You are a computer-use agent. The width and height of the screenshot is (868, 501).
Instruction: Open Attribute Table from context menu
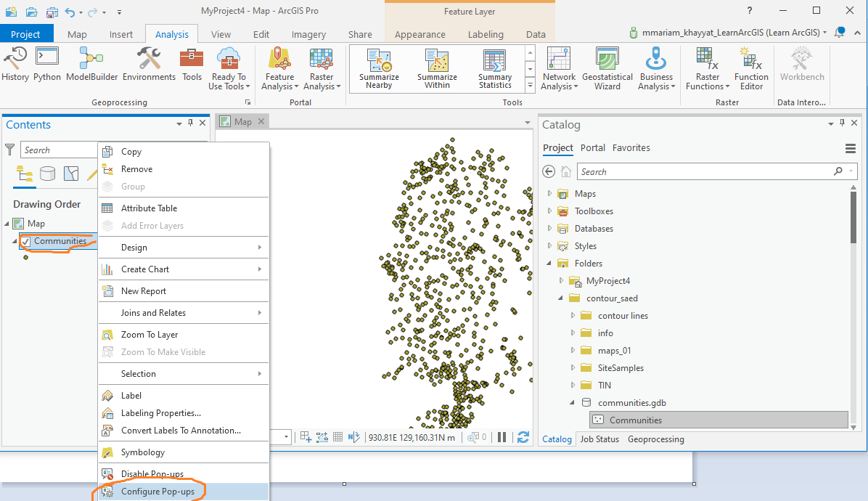183,208
